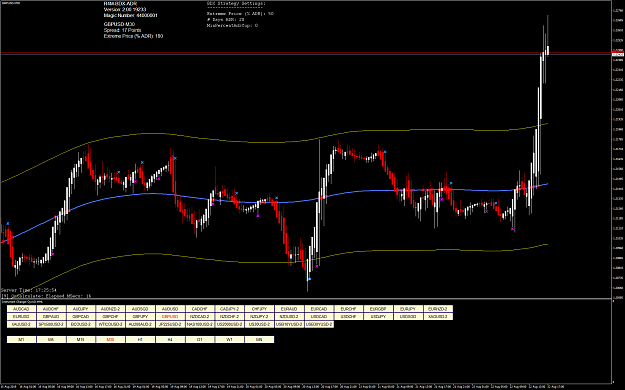Choose the AUDNZD-2 symbol button

111,309
